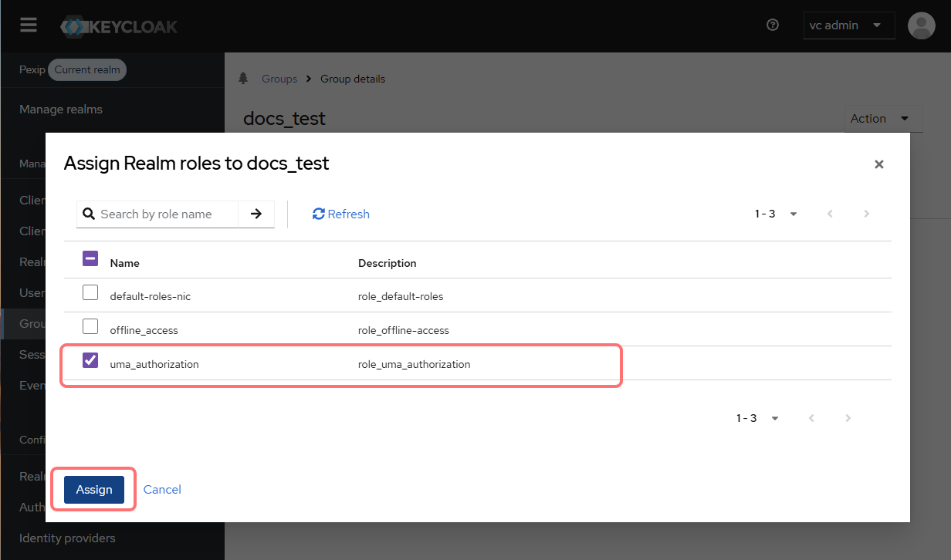Click the user avatar icon
This screenshot has width=951, height=560.
click(922, 25)
